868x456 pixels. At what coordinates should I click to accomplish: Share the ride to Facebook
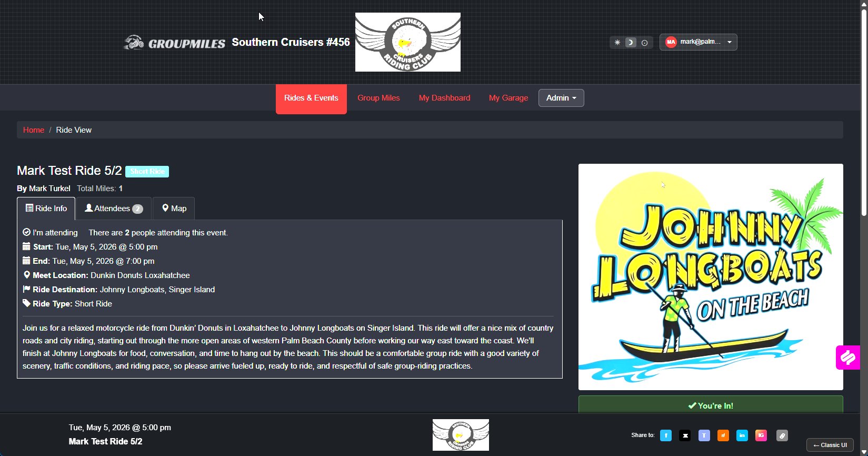pos(666,435)
